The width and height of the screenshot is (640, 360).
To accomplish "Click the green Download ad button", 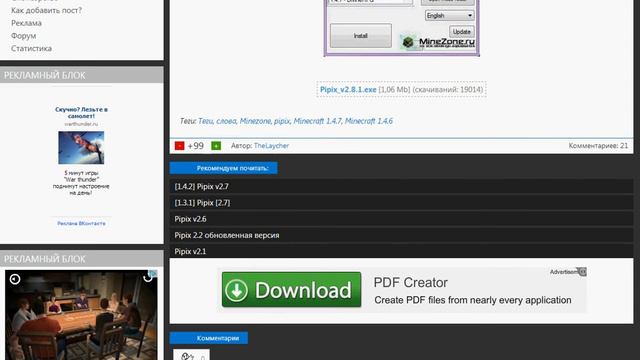I will [x=291, y=290].
